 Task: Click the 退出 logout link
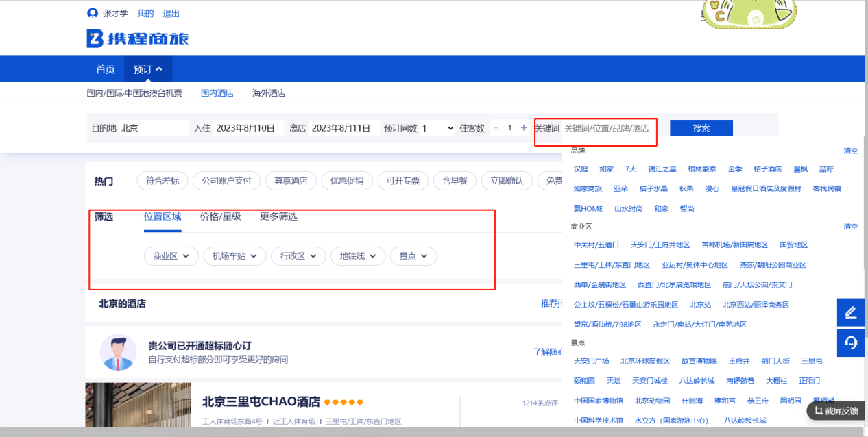[x=171, y=13]
